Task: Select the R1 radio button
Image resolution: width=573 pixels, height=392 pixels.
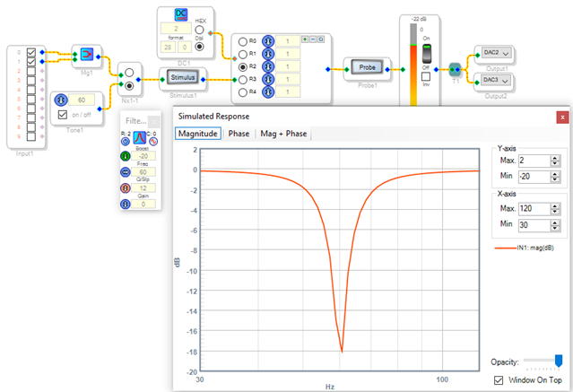Action: tap(243, 55)
